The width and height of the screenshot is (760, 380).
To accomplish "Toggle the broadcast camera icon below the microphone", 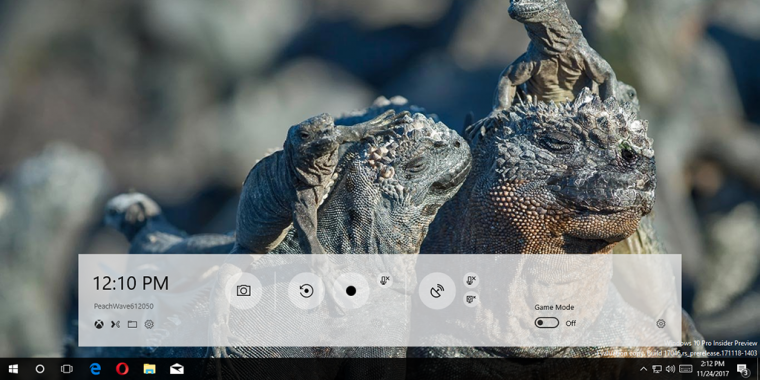I will pyautogui.click(x=471, y=299).
